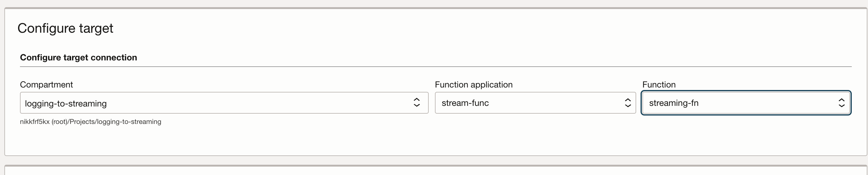This screenshot has height=175, width=868.
Task: Click the Function field label
Action: click(x=659, y=84)
